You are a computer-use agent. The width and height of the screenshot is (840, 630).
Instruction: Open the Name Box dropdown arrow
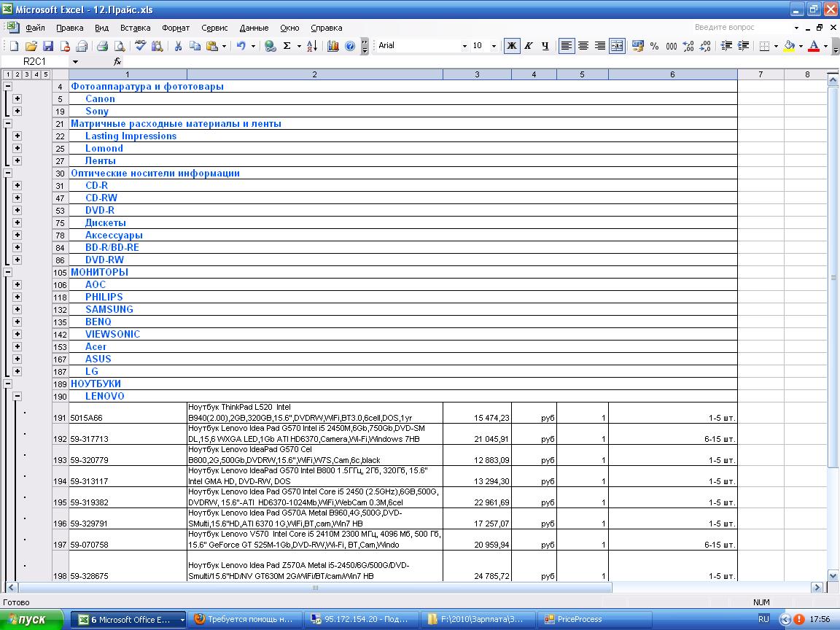point(75,61)
